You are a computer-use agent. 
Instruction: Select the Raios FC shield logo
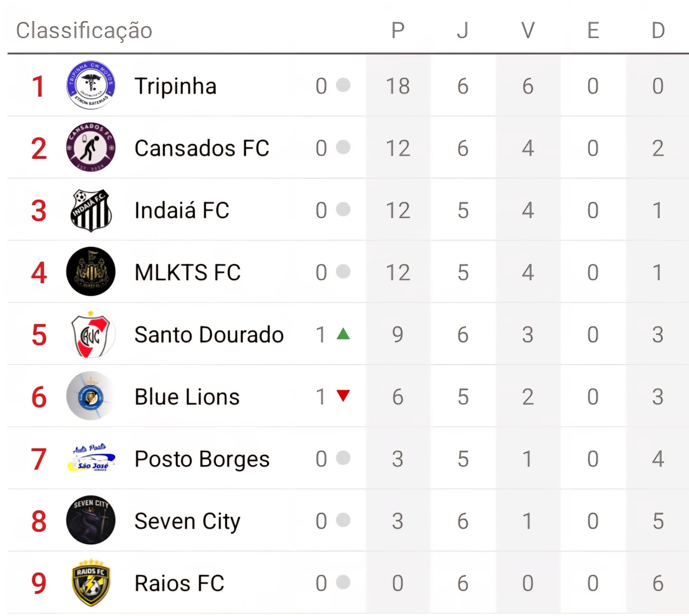point(90,582)
